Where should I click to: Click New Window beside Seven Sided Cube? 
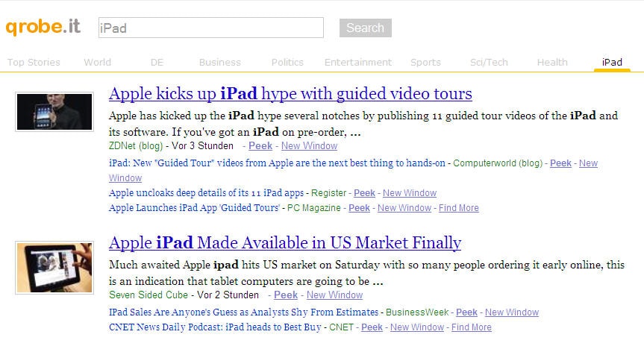[x=334, y=295]
